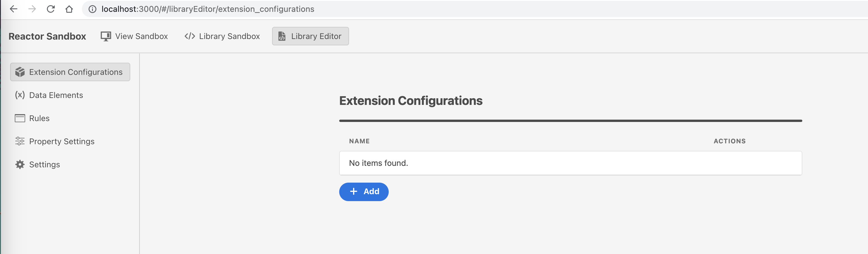
Task: Select the Data Elements (x) icon
Action: (x=20, y=95)
